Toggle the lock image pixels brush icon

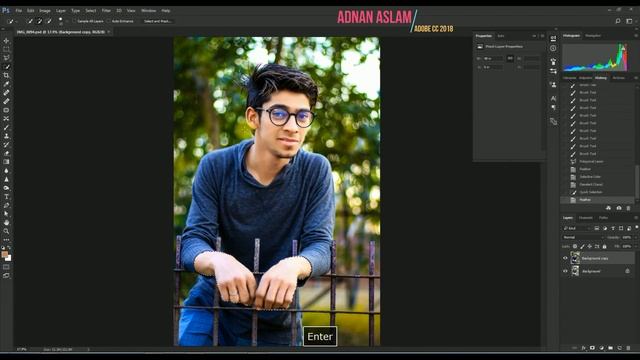[582, 247]
